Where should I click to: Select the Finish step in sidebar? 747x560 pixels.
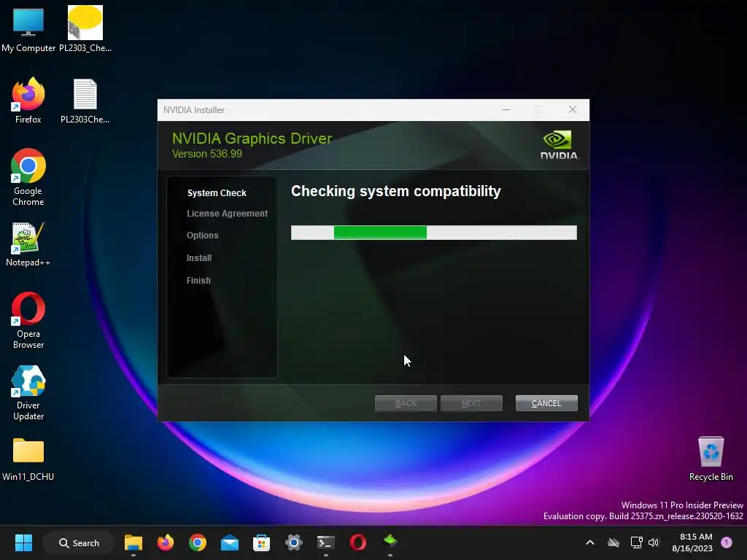pyautogui.click(x=198, y=281)
